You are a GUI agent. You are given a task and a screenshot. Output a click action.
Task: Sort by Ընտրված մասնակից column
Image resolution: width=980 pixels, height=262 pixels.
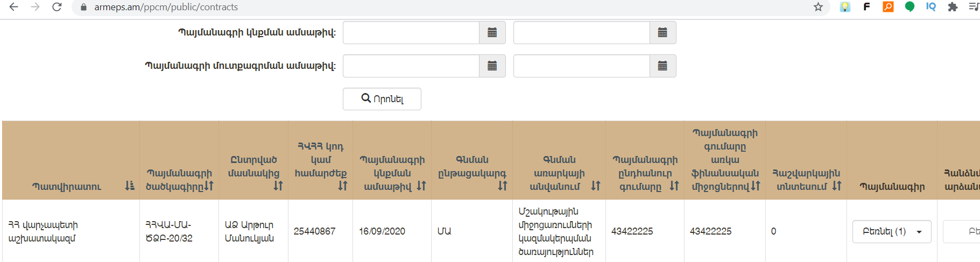(x=278, y=186)
